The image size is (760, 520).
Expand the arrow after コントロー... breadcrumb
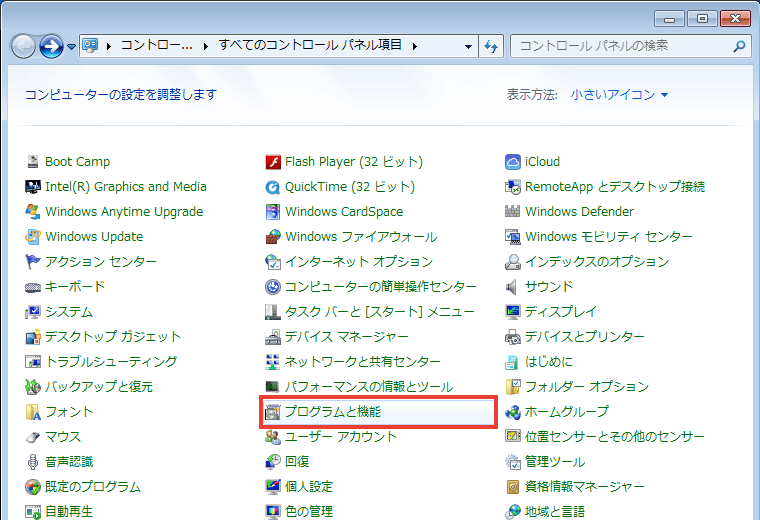pos(206,47)
